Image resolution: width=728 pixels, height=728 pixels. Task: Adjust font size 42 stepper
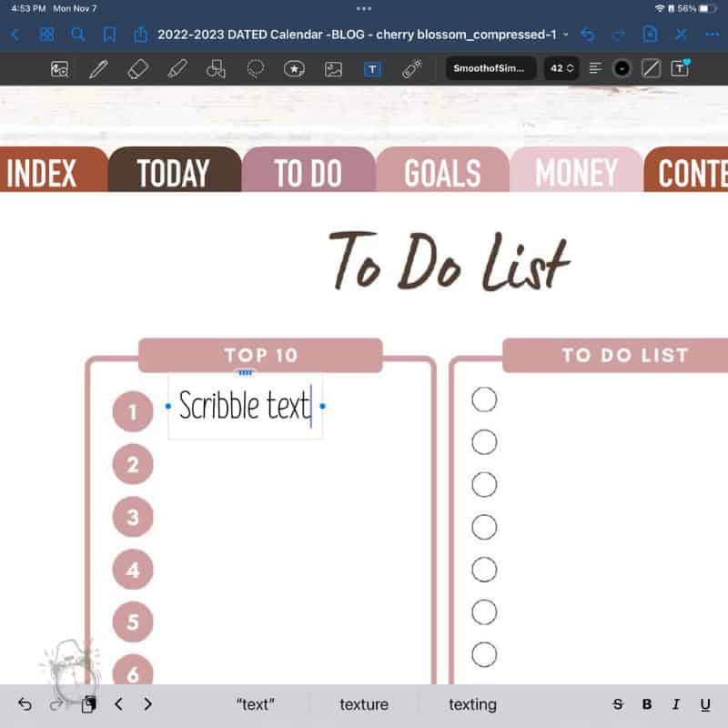561,68
